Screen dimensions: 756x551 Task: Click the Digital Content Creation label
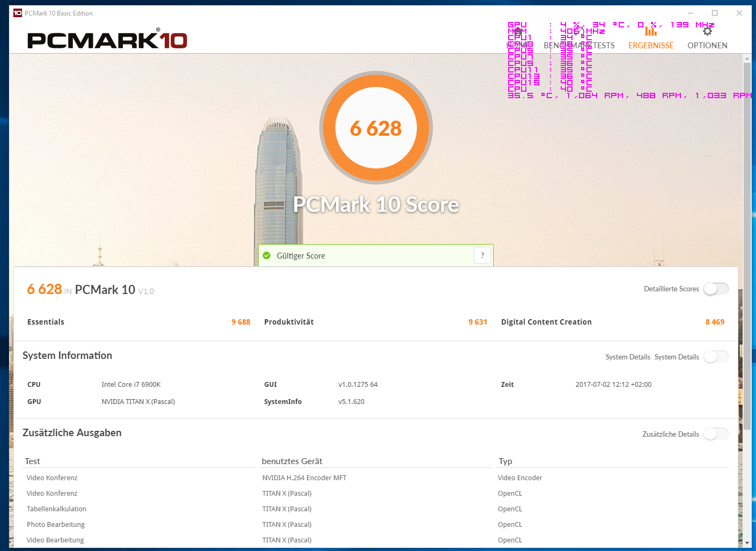[546, 322]
